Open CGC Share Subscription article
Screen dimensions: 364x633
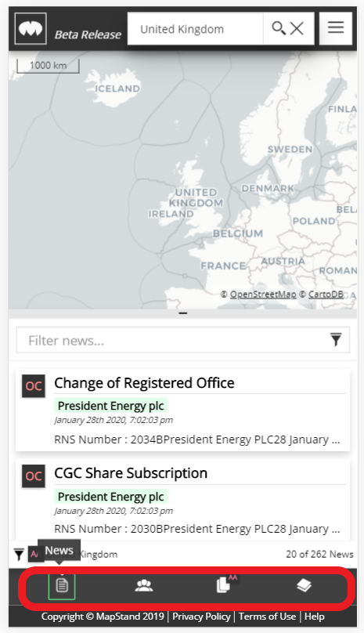[131, 472]
